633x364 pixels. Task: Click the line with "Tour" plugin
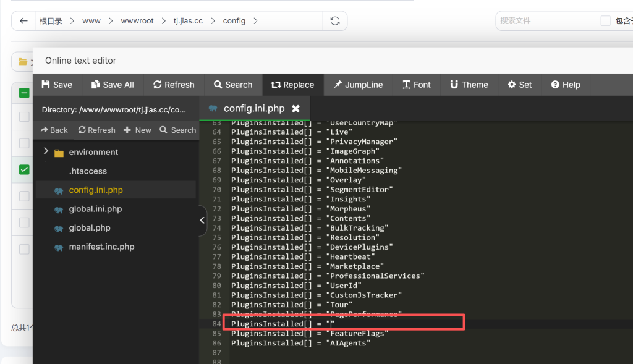click(292, 305)
